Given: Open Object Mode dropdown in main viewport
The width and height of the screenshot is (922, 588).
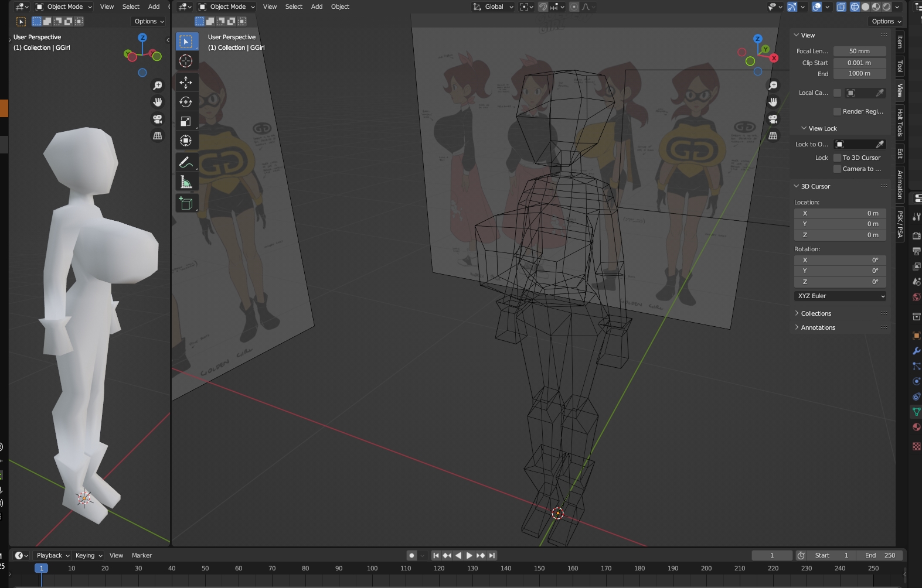Looking at the screenshot, I should point(227,6).
